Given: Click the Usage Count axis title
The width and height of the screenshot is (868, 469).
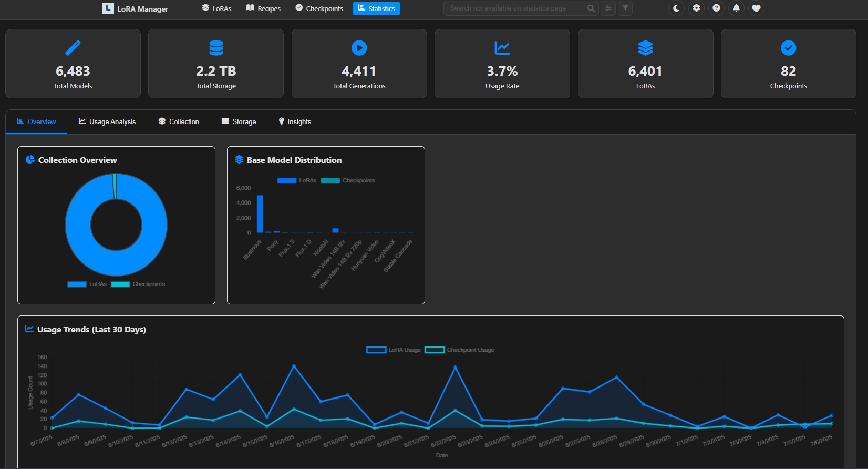Looking at the screenshot, I should (30, 392).
